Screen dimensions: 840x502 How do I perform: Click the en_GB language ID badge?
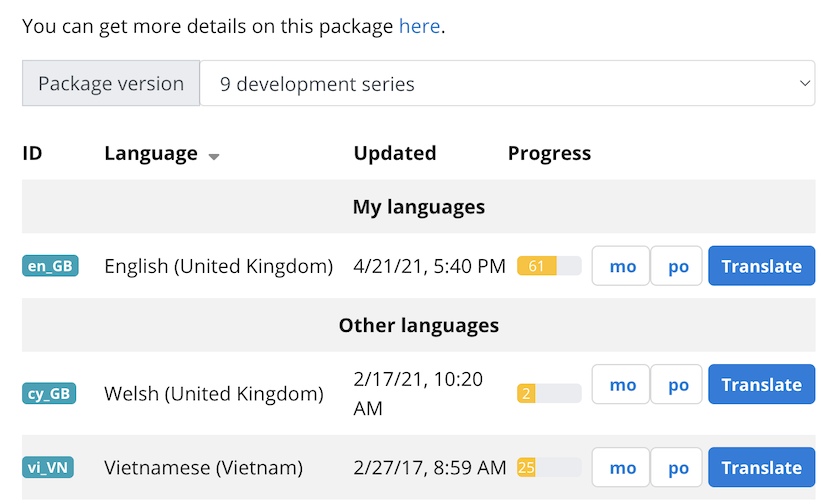point(50,266)
